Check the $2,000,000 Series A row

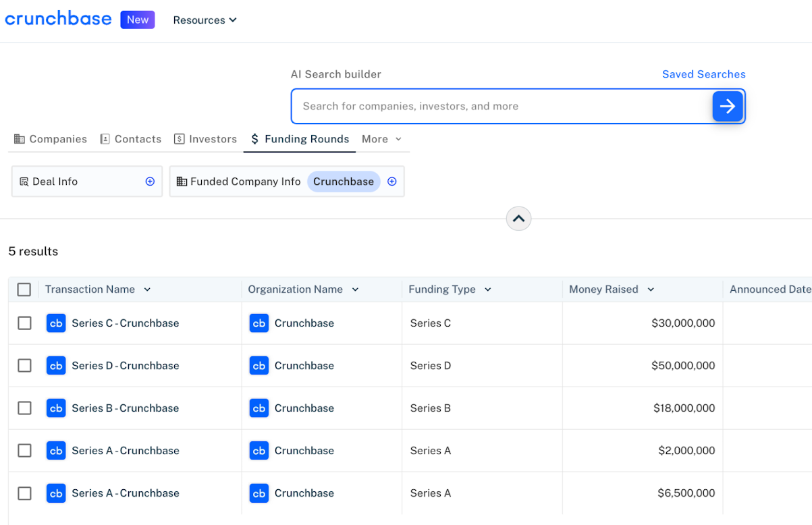24,451
